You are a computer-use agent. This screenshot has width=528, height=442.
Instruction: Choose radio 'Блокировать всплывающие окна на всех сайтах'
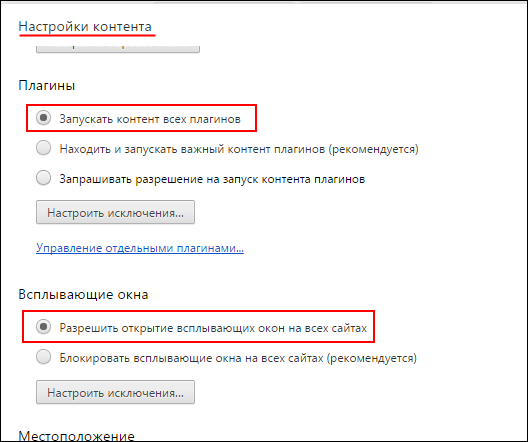43,357
